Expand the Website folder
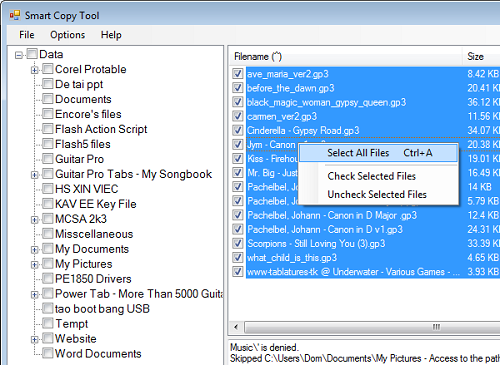500x365 pixels. point(34,339)
